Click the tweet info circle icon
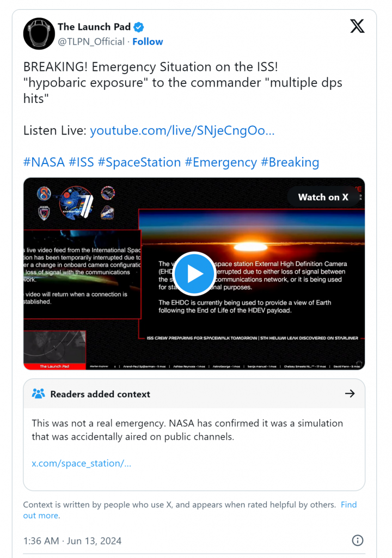392x558 pixels. [358, 541]
